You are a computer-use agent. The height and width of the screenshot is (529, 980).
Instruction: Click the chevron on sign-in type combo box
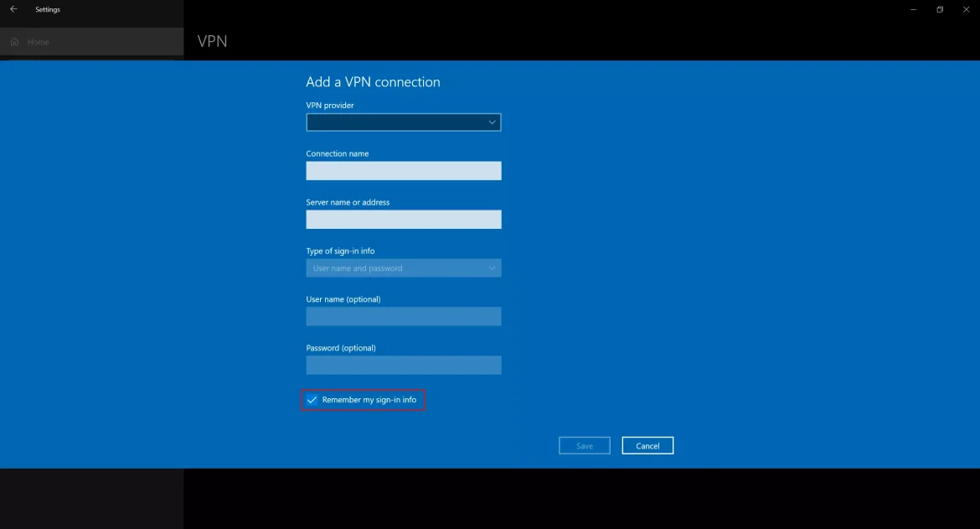tap(492, 268)
